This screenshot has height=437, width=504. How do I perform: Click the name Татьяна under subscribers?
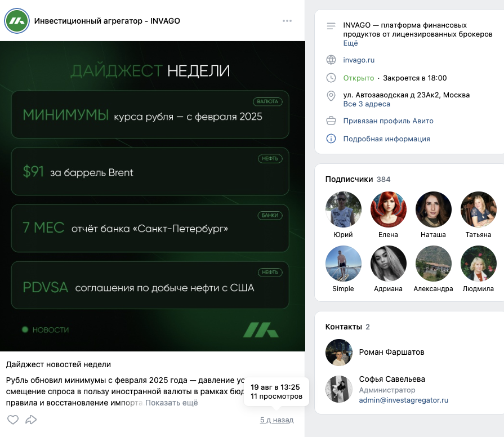478,235
